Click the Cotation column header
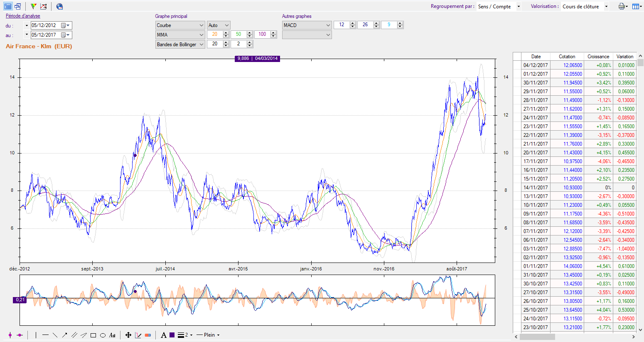The image size is (644, 342). 567,57
